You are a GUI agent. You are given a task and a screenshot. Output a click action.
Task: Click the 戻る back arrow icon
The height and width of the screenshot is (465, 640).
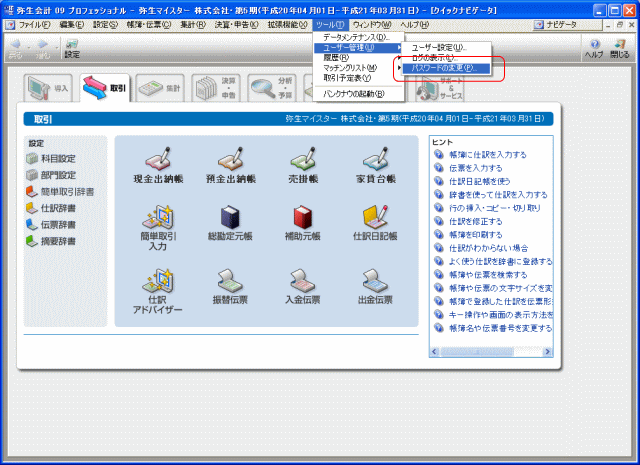coord(16,48)
